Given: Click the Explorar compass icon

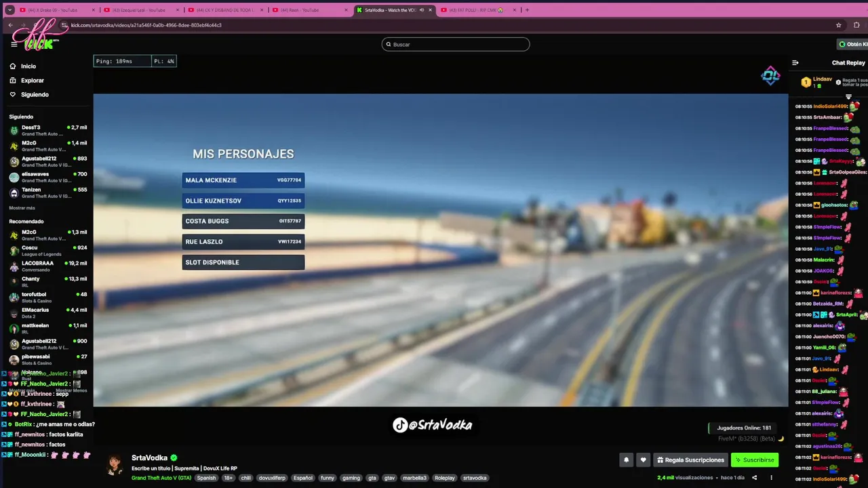Looking at the screenshot, I should click(13, 81).
